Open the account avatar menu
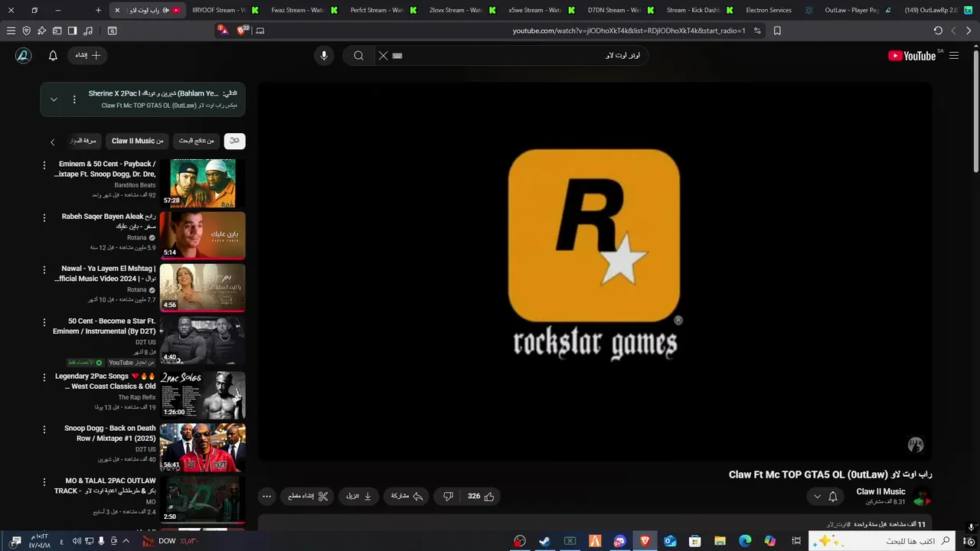The height and width of the screenshot is (551, 980). (24, 55)
